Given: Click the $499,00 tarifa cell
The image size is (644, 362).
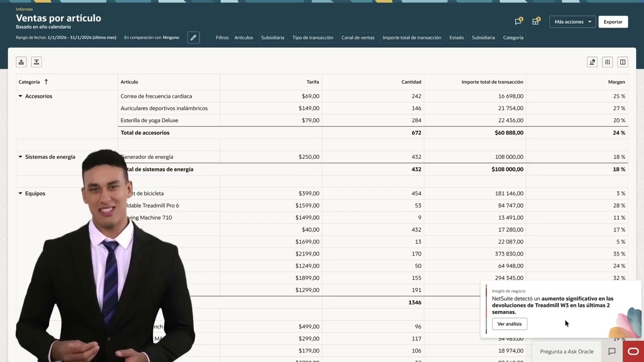Looking at the screenshot, I should tap(309, 327).
